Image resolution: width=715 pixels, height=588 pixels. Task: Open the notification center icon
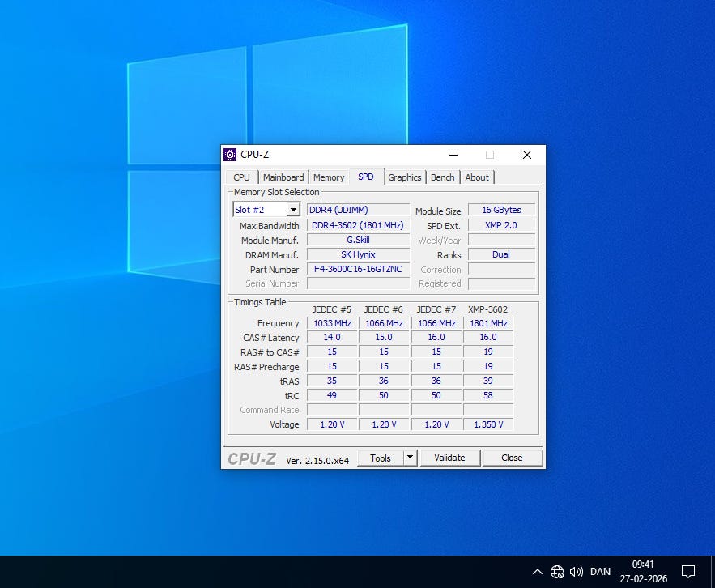pos(688,571)
